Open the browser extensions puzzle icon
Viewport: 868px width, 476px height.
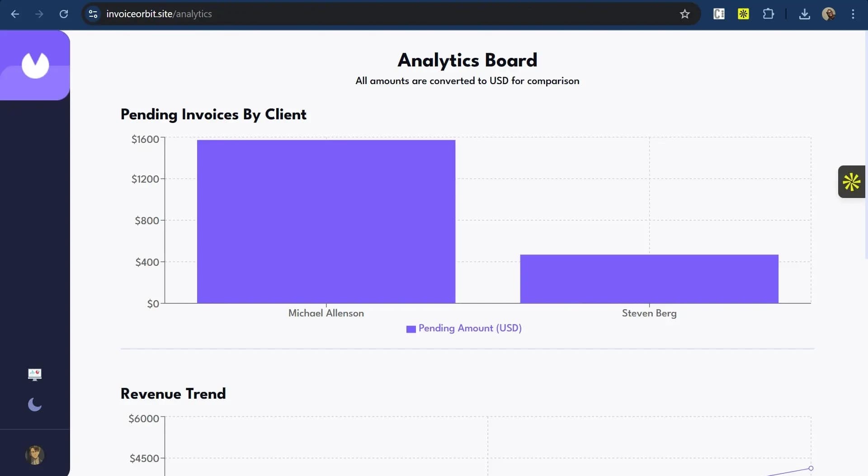(769, 14)
